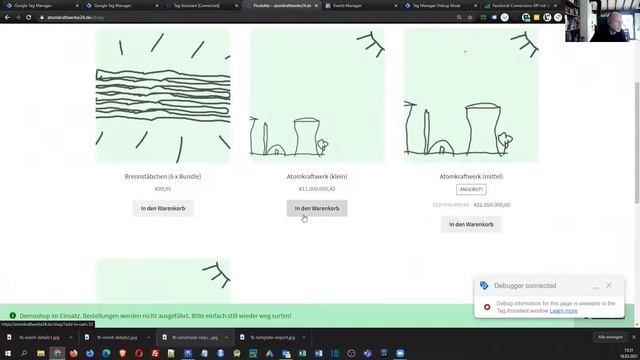Open Excel from the taskbar

(x=302, y=353)
